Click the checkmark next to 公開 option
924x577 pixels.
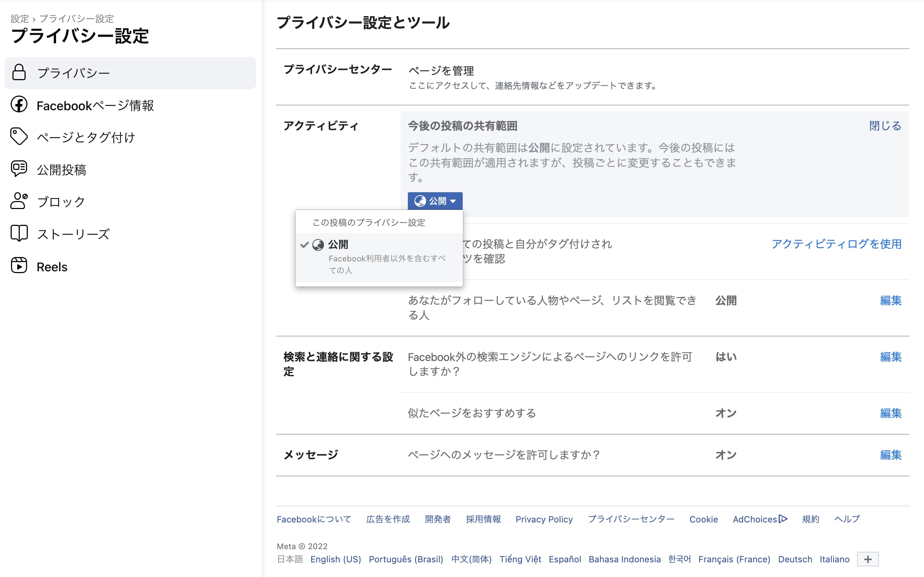(305, 245)
